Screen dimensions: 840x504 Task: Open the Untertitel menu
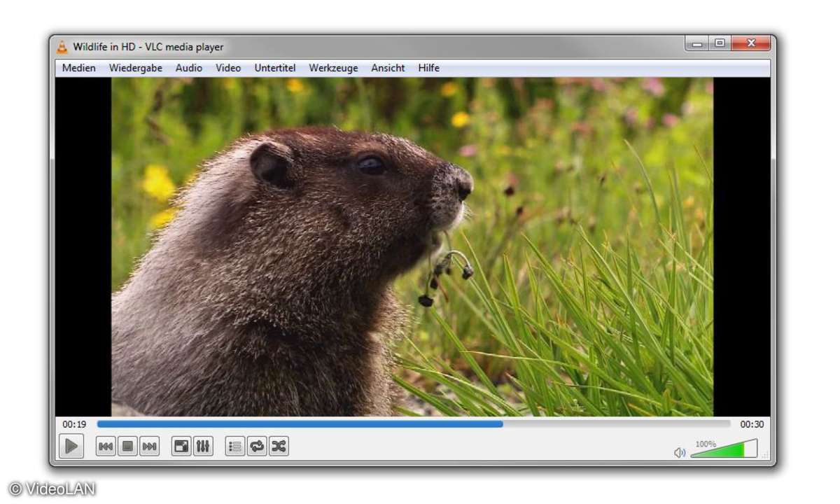click(x=275, y=68)
